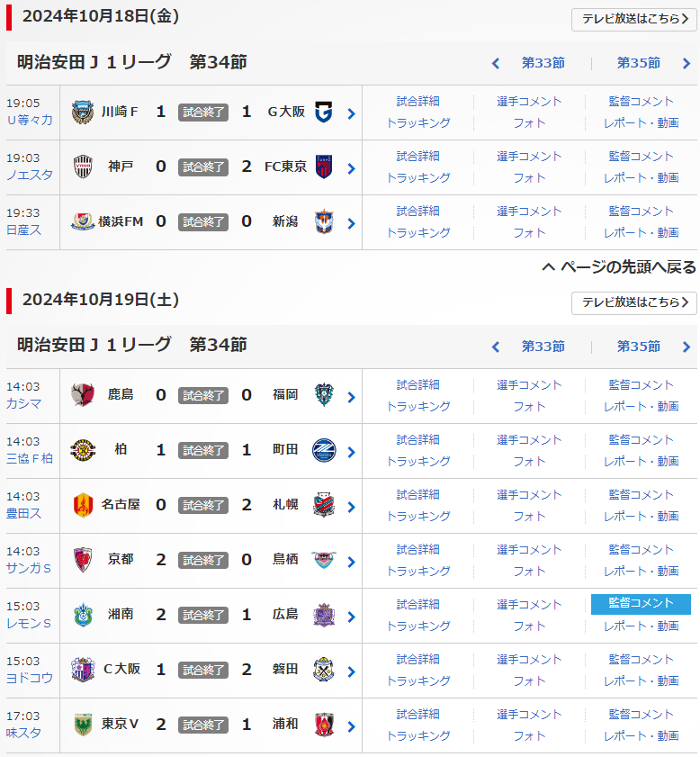
Task: Click the Urawa Reds team crest
Action: (x=324, y=725)
